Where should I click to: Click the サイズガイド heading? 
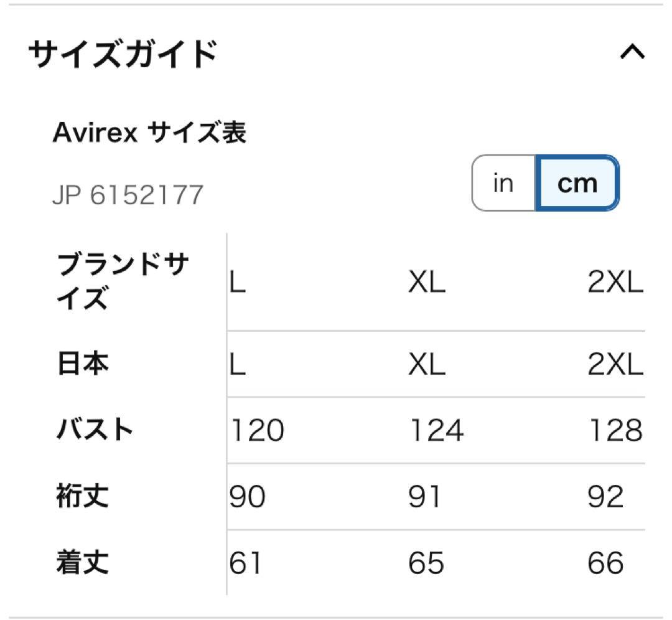click(x=122, y=53)
